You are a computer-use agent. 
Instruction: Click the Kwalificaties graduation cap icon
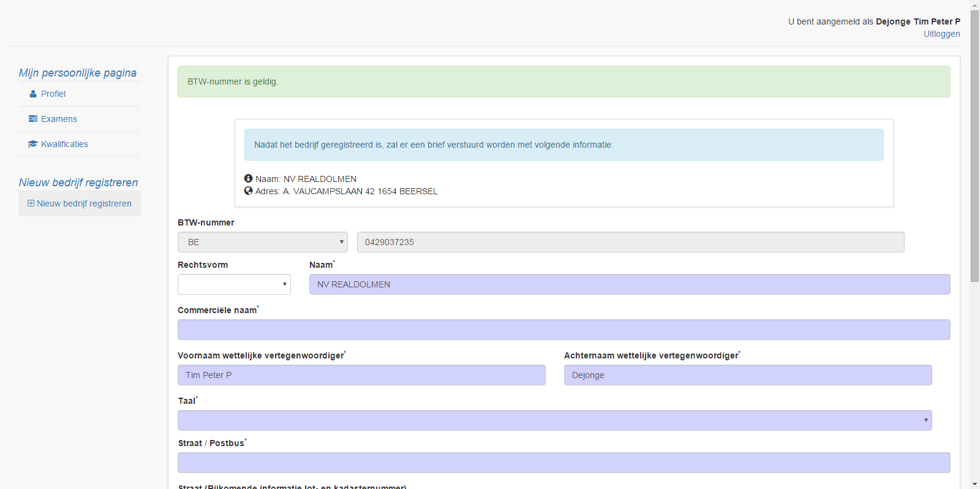[x=33, y=144]
